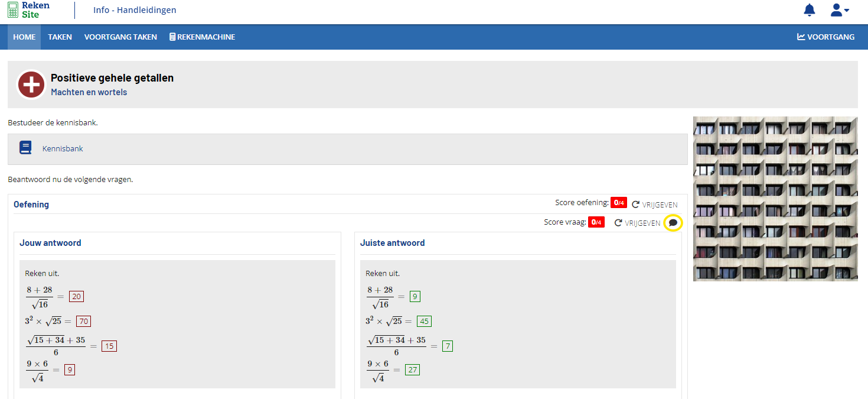Open Info - Handleidingen link
This screenshot has width=868, height=399.
pyautogui.click(x=135, y=10)
